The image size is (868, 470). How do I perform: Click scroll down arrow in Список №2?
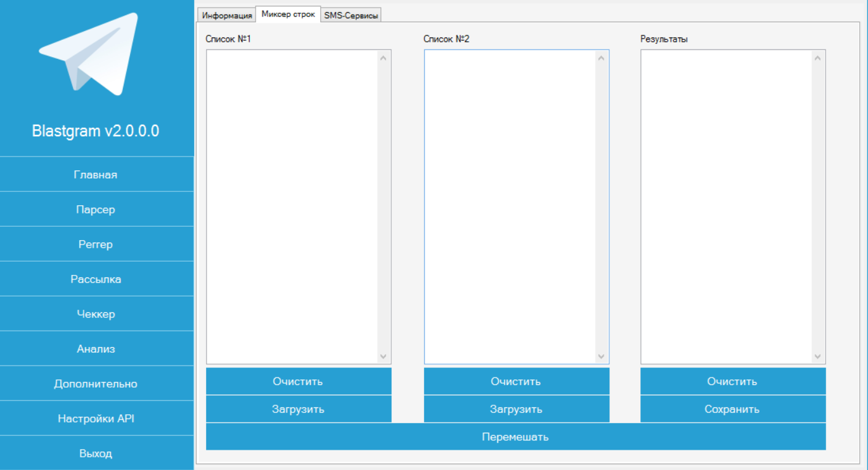click(x=601, y=357)
